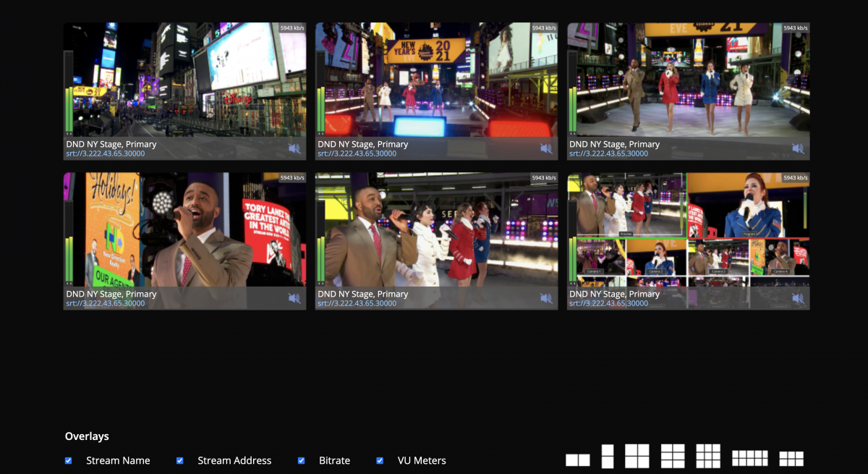The height and width of the screenshot is (474, 868).
Task: Click the 5943 kb/s badge on wide 2021 stage tile
Action: [544, 28]
